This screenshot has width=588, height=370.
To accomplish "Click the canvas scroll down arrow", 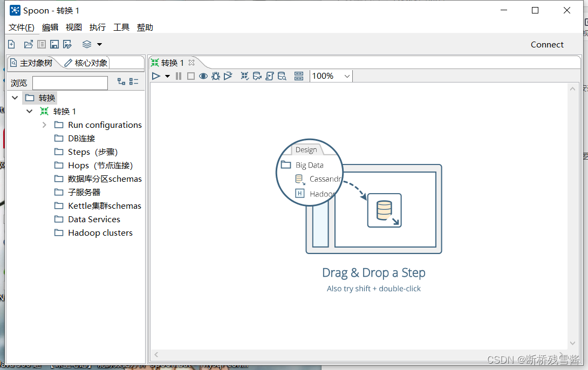I will [x=572, y=343].
